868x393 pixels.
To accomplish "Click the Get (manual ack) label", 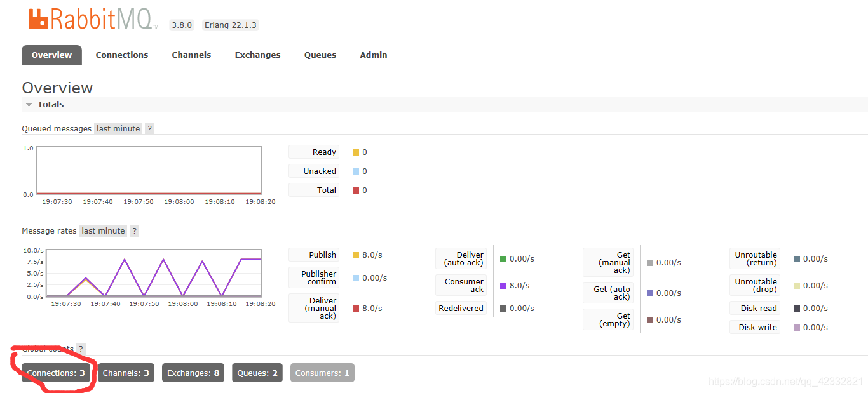I will (x=608, y=262).
